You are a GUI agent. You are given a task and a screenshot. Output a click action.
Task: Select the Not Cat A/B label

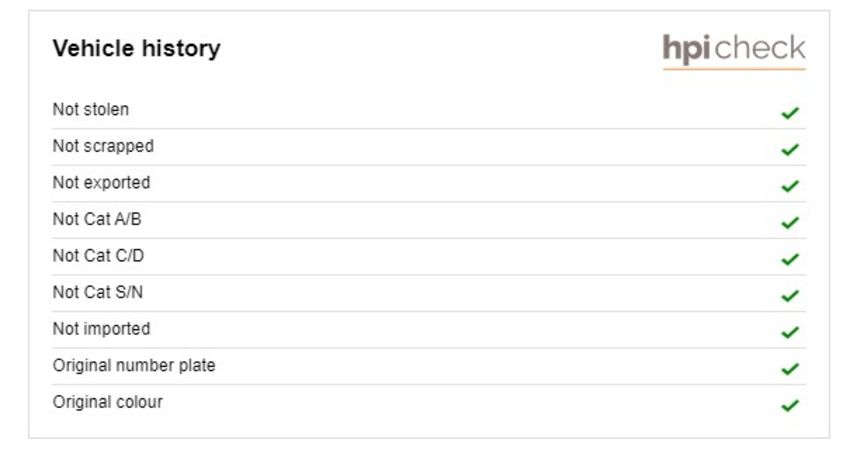97,219
